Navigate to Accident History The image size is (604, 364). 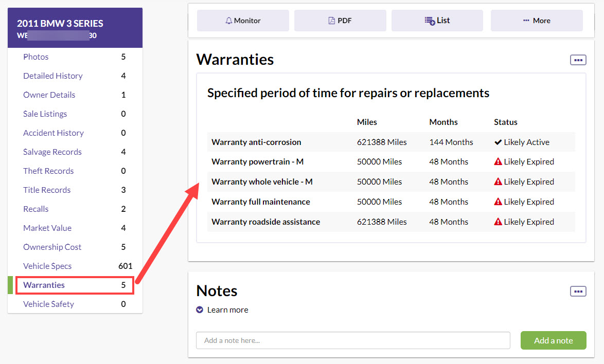point(54,133)
